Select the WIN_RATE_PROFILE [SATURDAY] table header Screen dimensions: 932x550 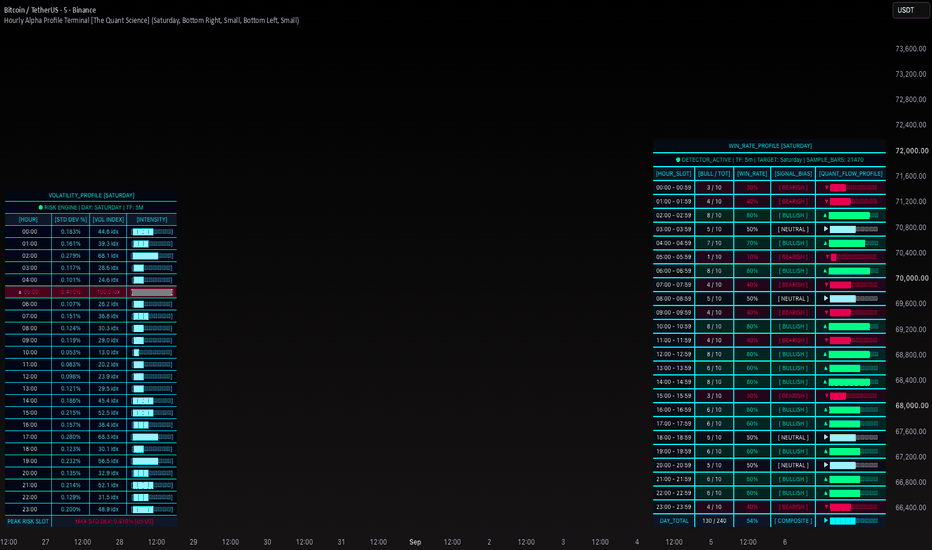tap(770, 146)
